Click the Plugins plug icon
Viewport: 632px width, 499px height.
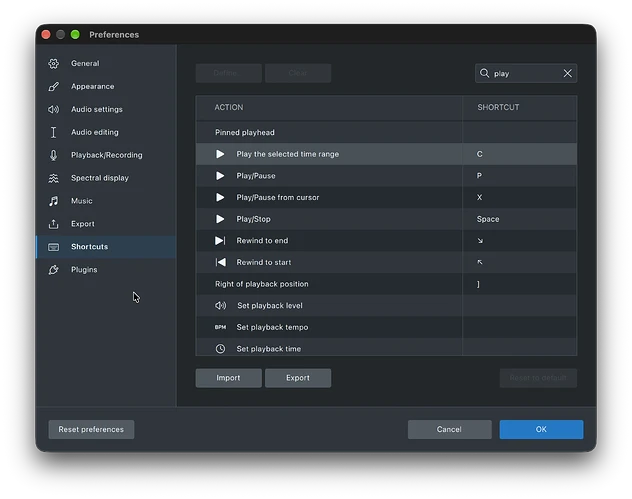pyautogui.click(x=54, y=270)
